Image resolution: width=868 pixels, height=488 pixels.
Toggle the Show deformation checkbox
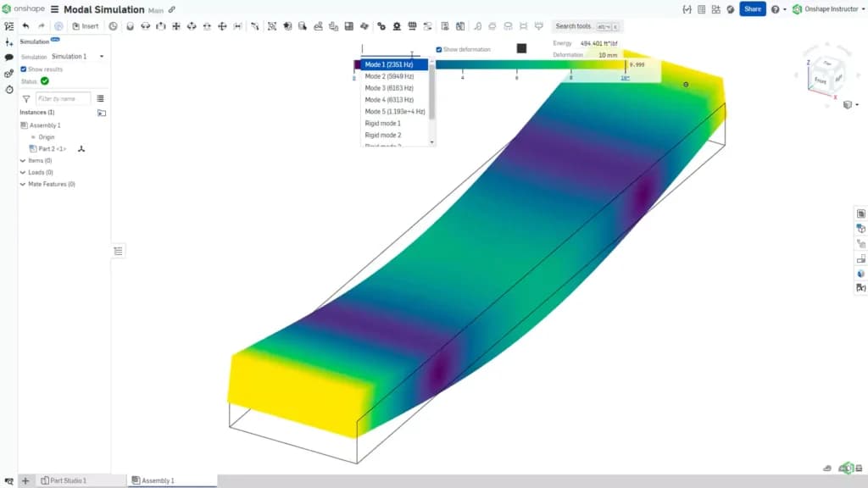(439, 50)
